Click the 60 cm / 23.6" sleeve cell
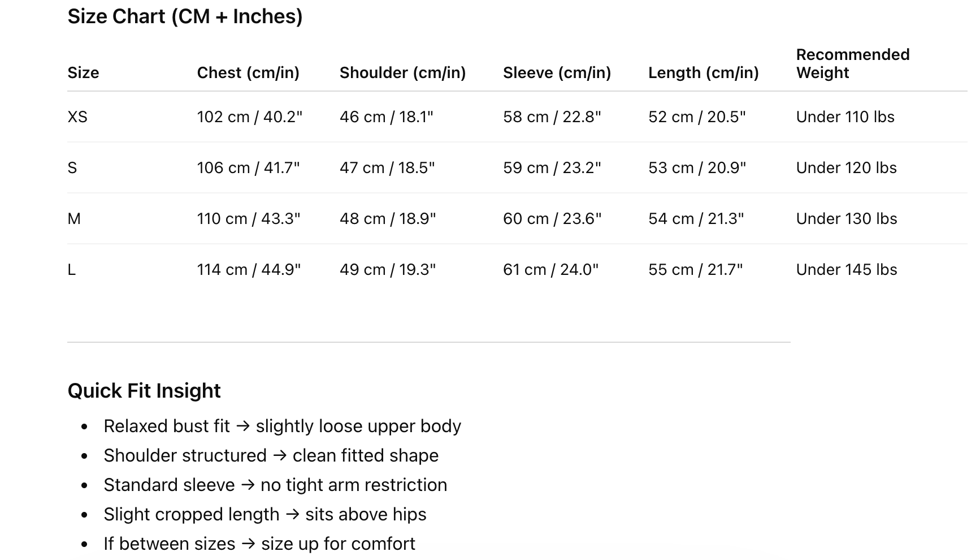This screenshot has width=980, height=560. pos(552,218)
